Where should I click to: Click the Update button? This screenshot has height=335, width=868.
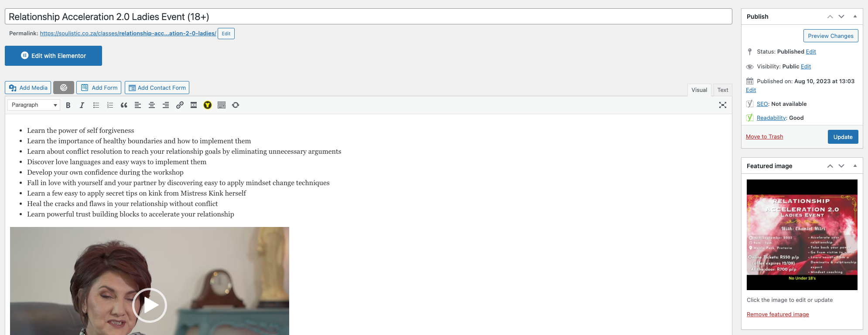coord(843,137)
